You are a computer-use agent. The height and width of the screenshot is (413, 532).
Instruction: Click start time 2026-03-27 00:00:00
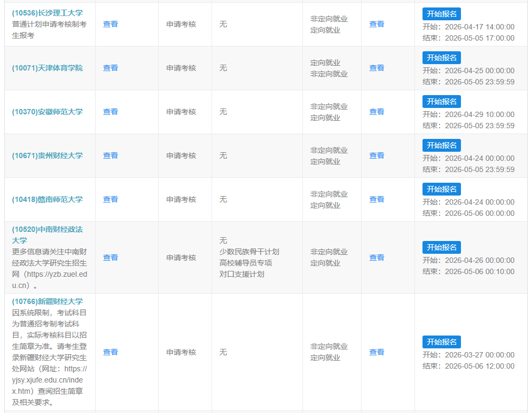click(x=480, y=355)
